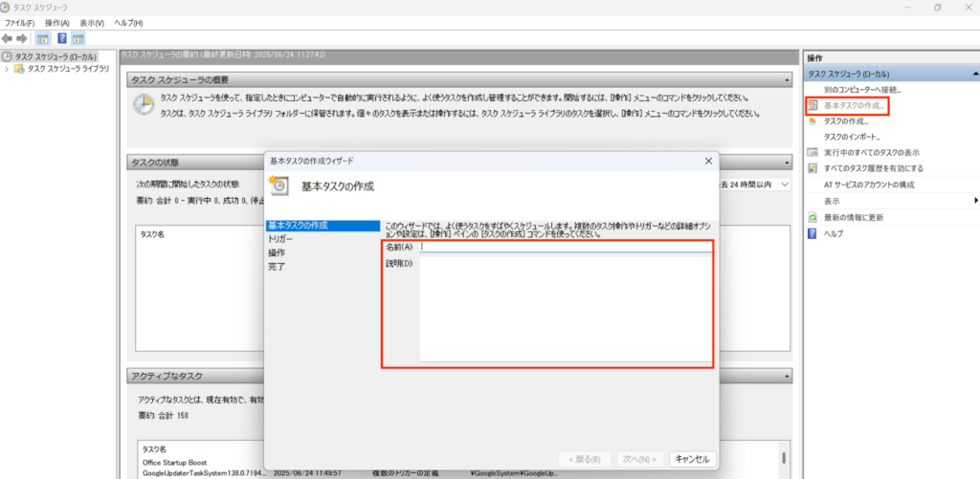The width and height of the screenshot is (980, 479).
Task: Click the 戻る(B) button
Action: pos(585,459)
